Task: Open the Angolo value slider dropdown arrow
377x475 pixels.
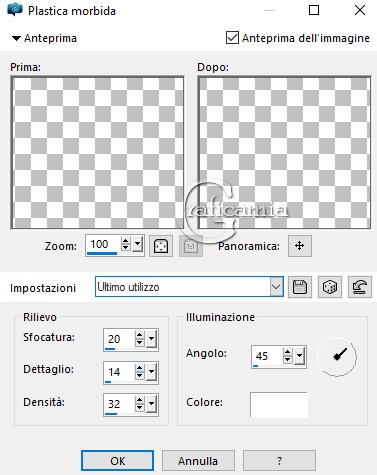Action: [300, 356]
